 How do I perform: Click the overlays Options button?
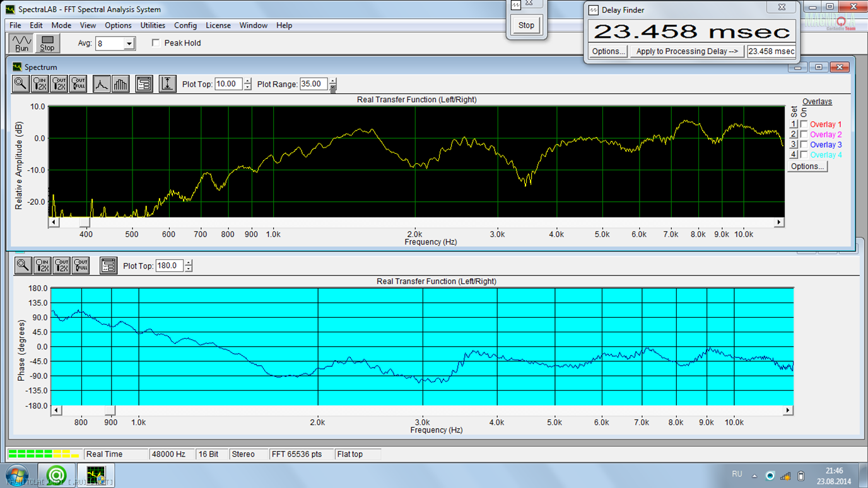[807, 166]
